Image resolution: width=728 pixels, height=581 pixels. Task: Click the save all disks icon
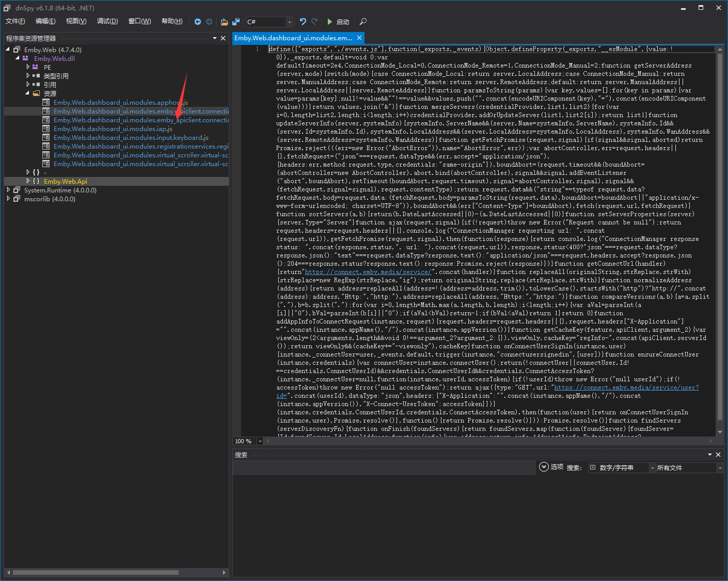(x=236, y=22)
